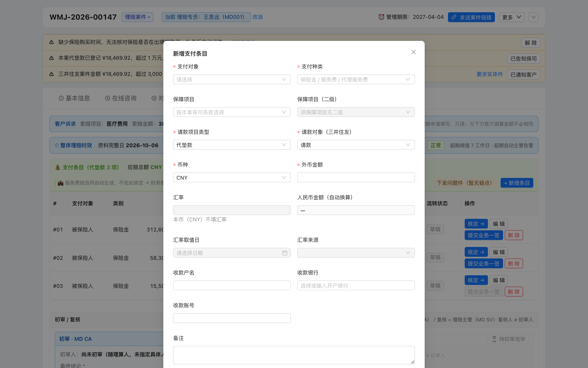Screen dimensions: 588x368
Task: Expand the 保障项目 dropdown
Action: pyautogui.click(x=232, y=112)
